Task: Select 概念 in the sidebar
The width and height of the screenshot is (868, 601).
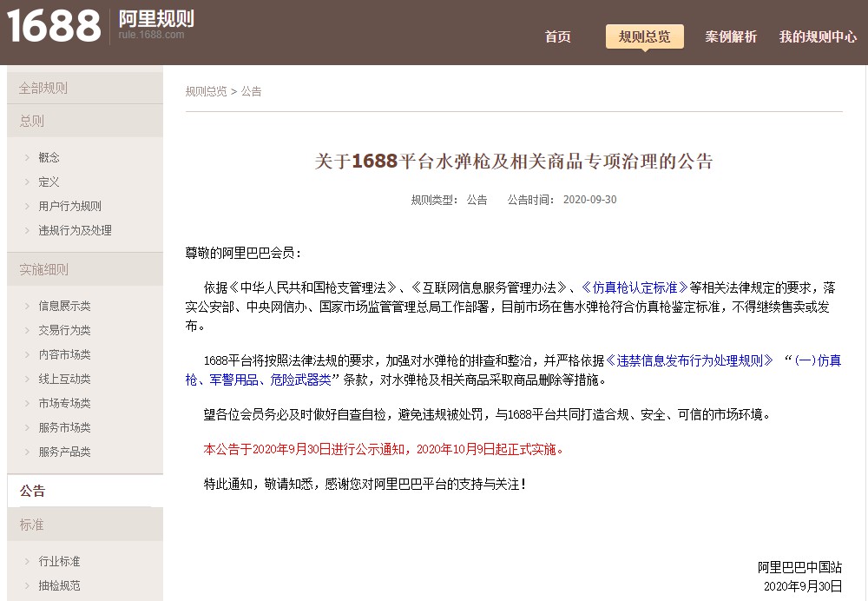Action: [x=49, y=157]
